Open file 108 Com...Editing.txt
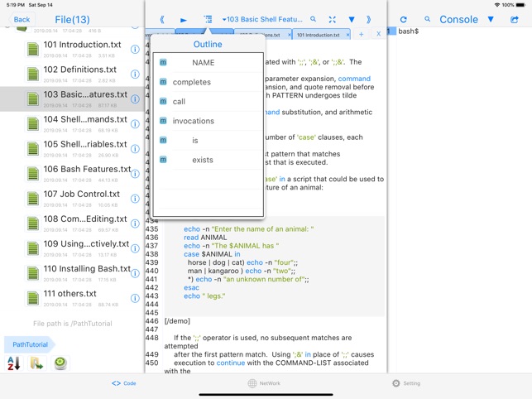This screenshot has height=399, width=532. click(72, 224)
